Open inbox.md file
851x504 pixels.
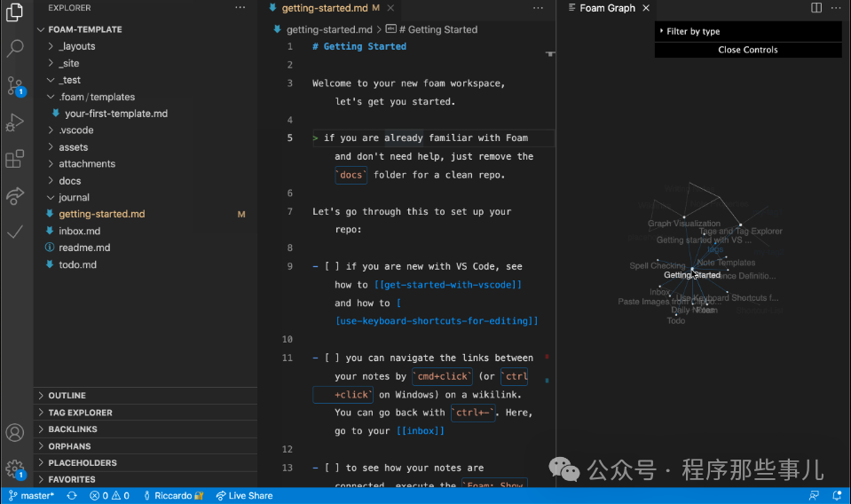pyautogui.click(x=146, y=231)
